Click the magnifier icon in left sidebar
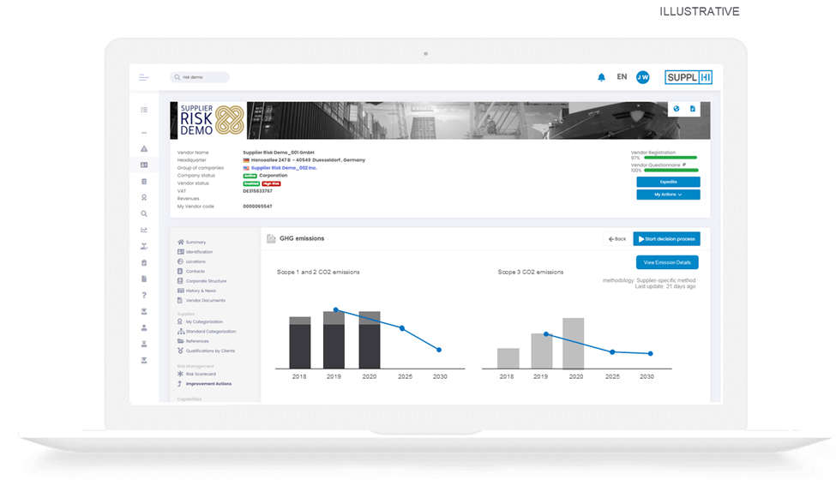The height and width of the screenshot is (504, 836). coord(144,213)
